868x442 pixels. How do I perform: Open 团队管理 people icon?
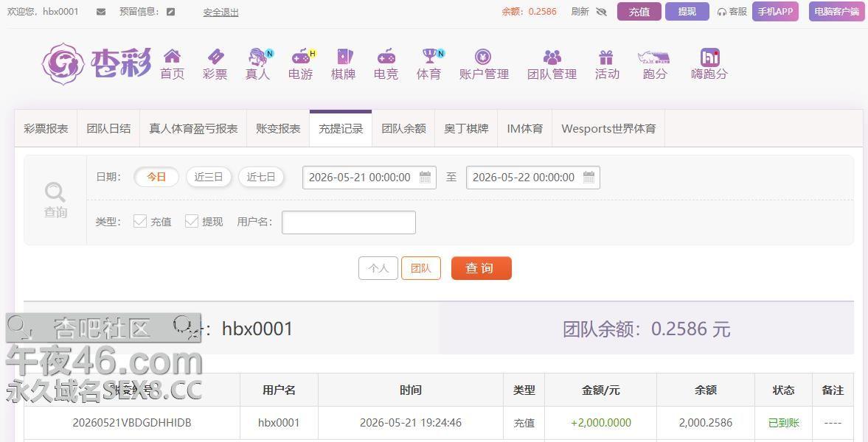tap(552, 57)
